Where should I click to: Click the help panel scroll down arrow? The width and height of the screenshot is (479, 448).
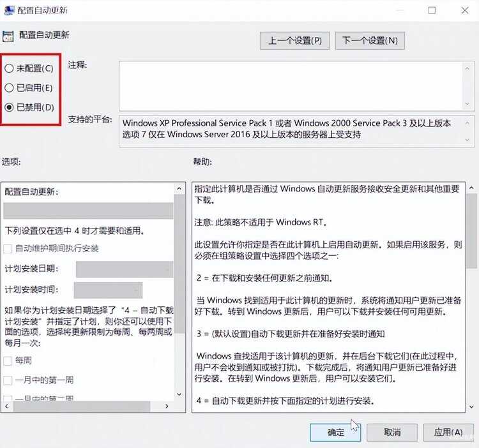coord(471,407)
